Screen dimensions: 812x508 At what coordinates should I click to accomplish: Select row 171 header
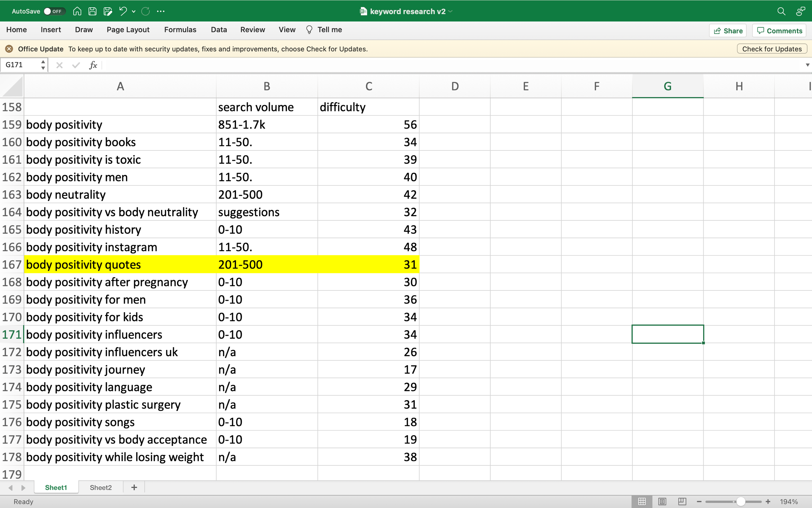point(12,334)
